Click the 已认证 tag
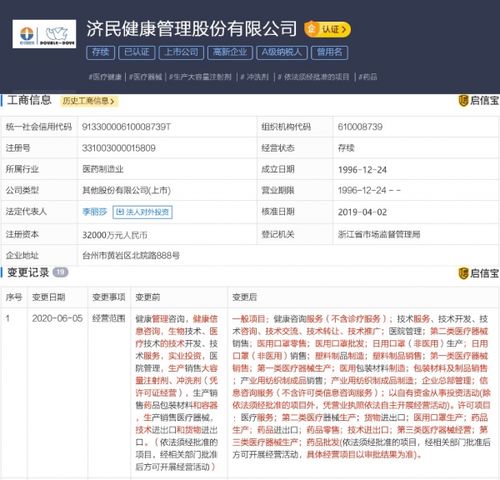This screenshot has height=480, width=500. point(137,52)
